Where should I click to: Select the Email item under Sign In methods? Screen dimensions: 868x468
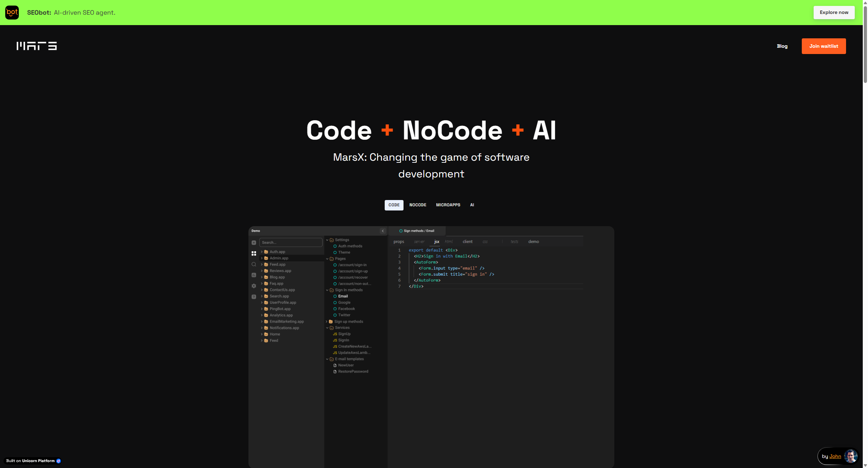pos(343,296)
